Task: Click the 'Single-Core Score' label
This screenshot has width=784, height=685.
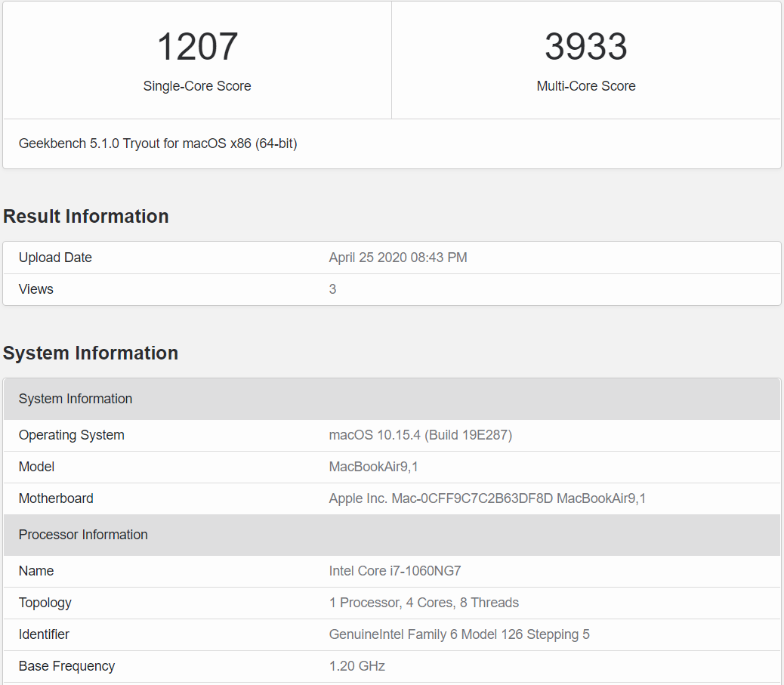Action: pos(197,86)
